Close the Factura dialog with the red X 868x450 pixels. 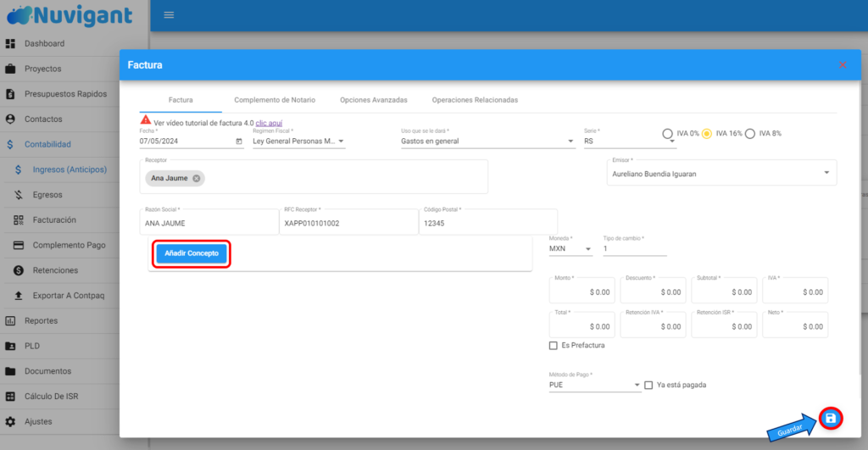[843, 64]
